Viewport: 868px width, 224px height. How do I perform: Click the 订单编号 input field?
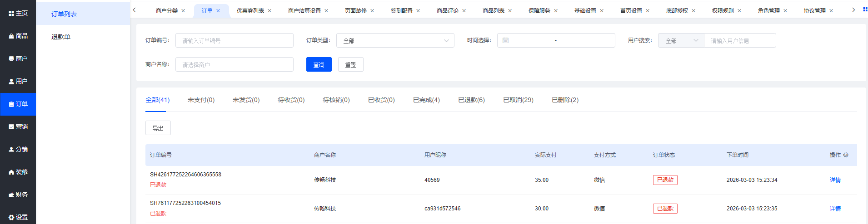(x=234, y=40)
